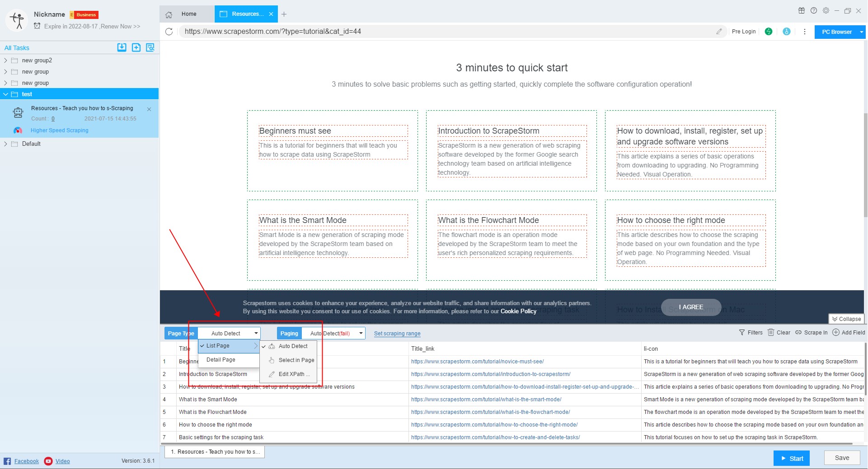Select the checked Auto Detect submenu item

(x=293, y=346)
